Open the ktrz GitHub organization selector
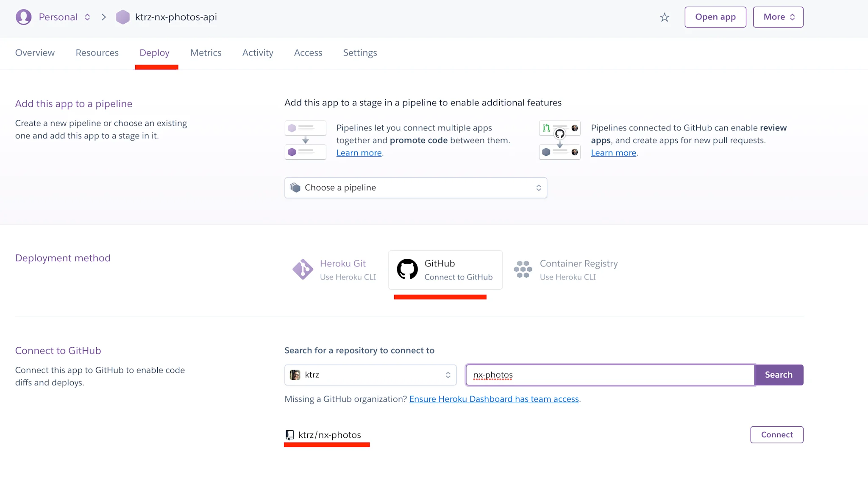Viewport: 868px width, 484px height. pyautogui.click(x=370, y=375)
